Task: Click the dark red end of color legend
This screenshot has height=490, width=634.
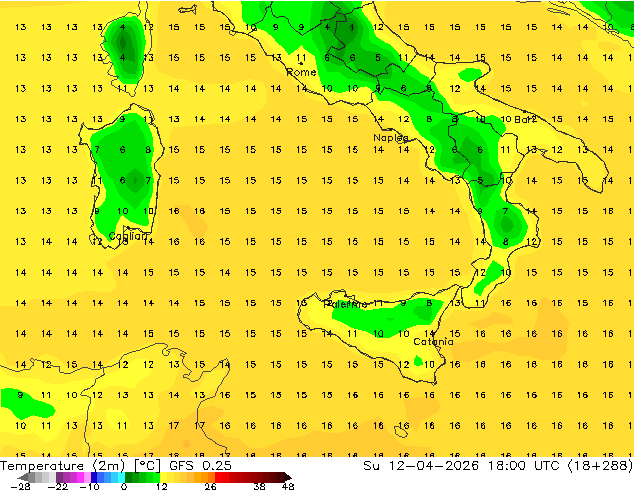Action: pos(287,477)
